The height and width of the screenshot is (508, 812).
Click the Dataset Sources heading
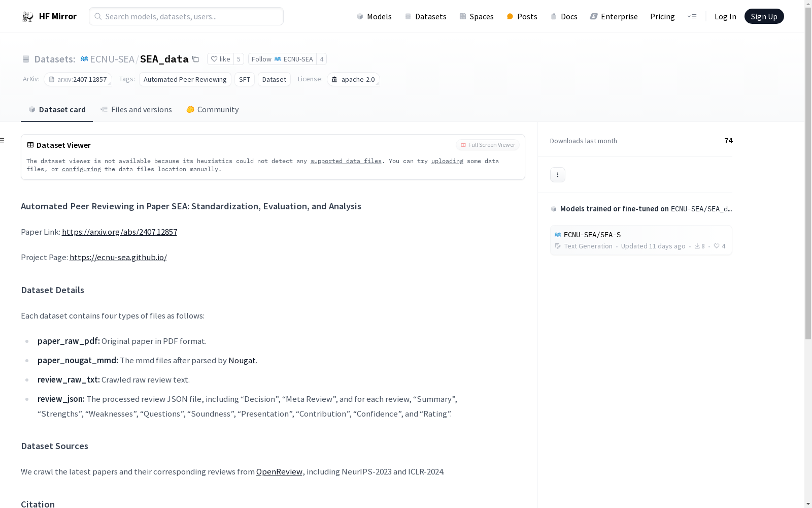(x=54, y=446)
